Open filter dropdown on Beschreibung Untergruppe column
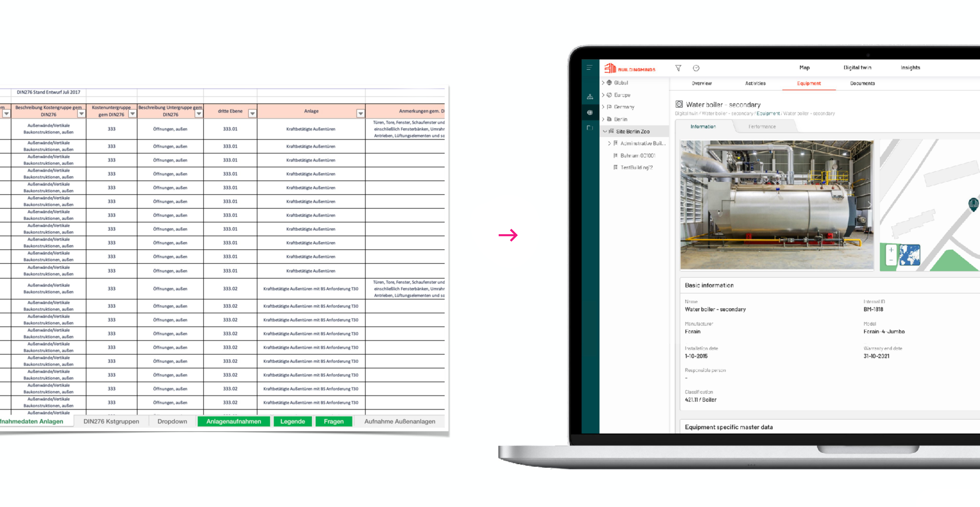The image size is (980, 507). coord(199,114)
